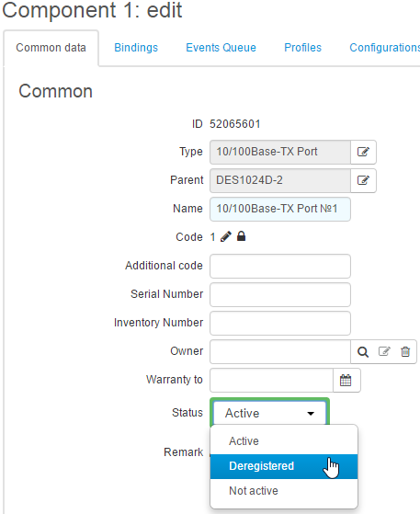Open the Events Queue tab
The image size is (420, 514).
click(221, 48)
